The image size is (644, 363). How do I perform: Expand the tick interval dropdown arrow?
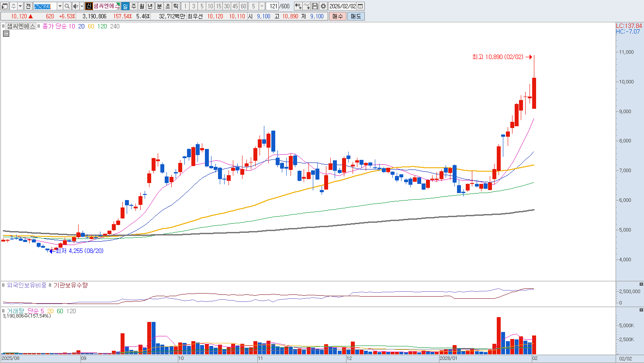(x=262, y=6)
